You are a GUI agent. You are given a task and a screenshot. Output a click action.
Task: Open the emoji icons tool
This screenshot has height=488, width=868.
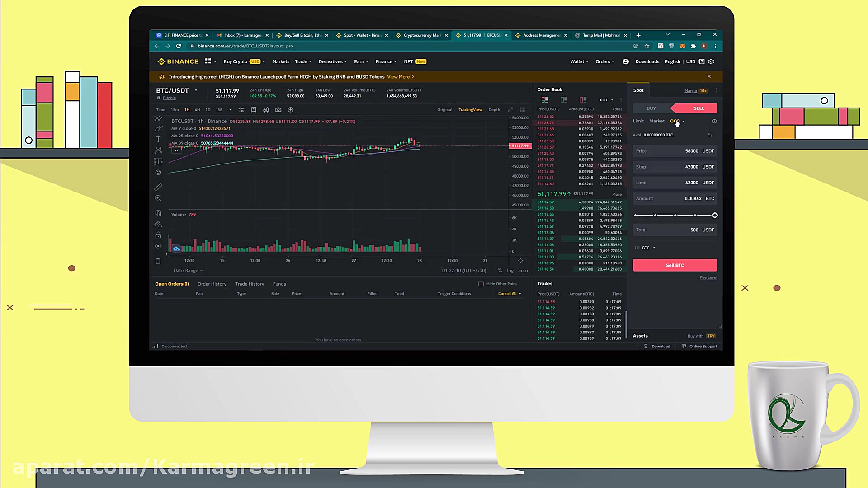[158, 173]
